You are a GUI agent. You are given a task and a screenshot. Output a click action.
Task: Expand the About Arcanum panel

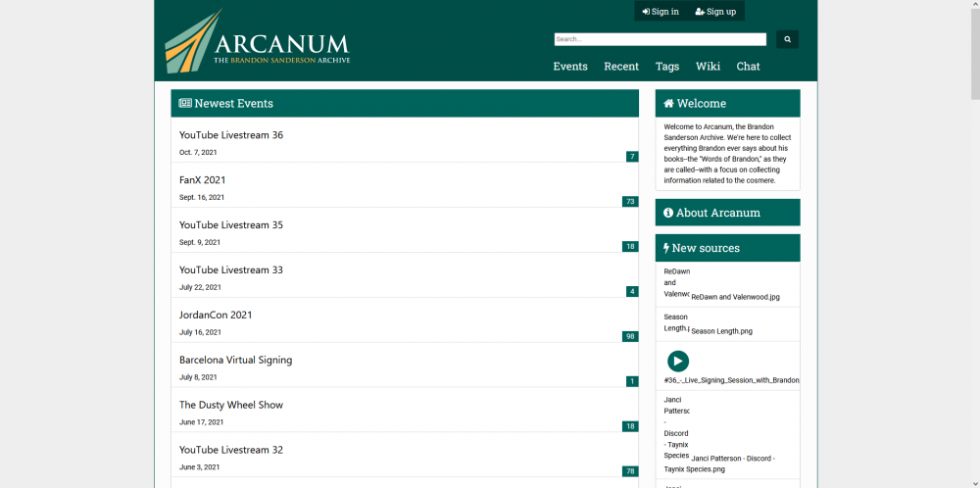(727, 213)
